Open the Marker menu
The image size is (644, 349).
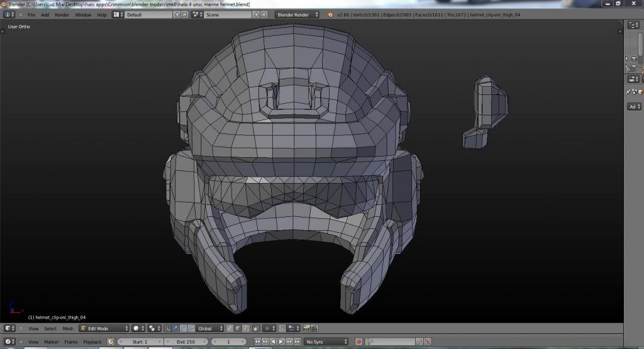pos(52,342)
